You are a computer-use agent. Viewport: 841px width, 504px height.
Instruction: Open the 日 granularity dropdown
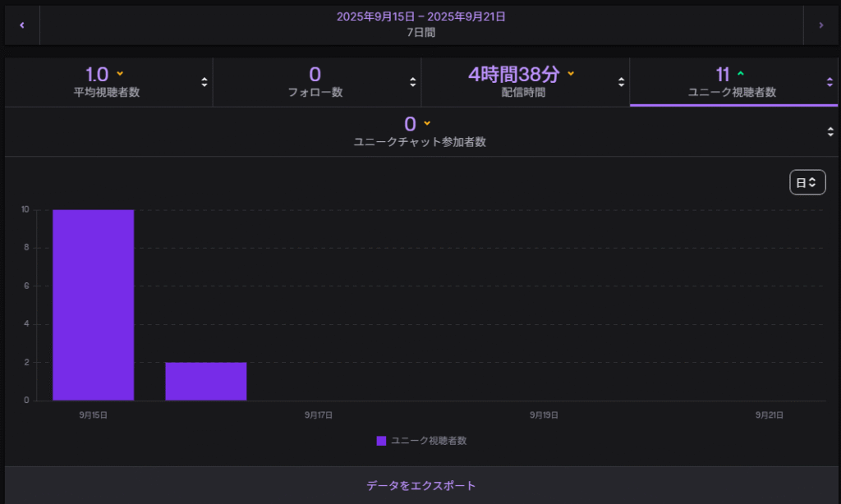point(807,182)
